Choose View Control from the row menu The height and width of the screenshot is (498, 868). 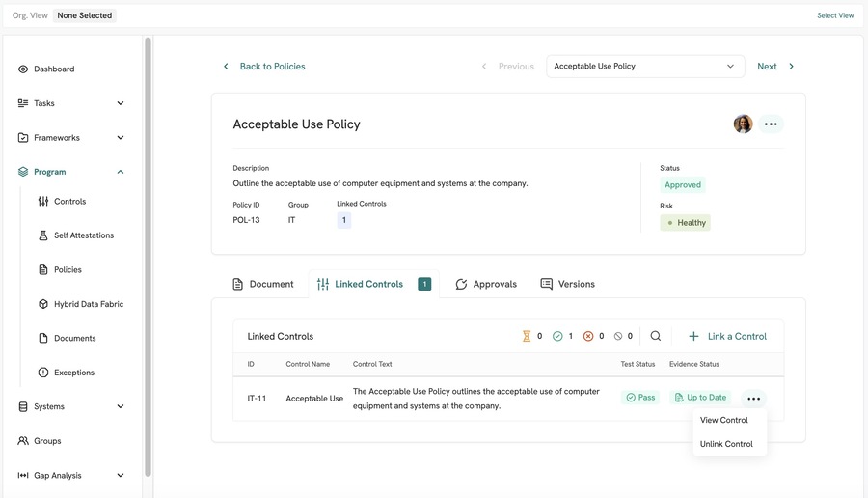[x=724, y=421]
